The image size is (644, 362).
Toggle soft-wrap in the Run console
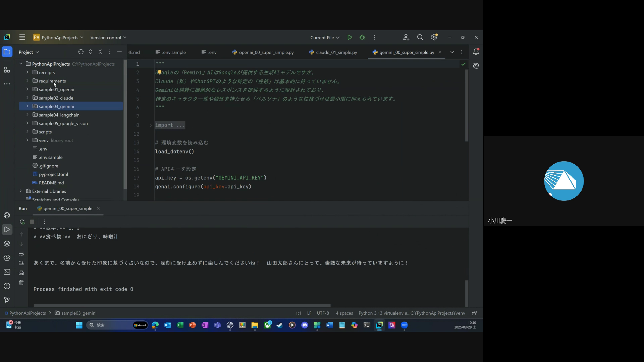(x=21, y=254)
